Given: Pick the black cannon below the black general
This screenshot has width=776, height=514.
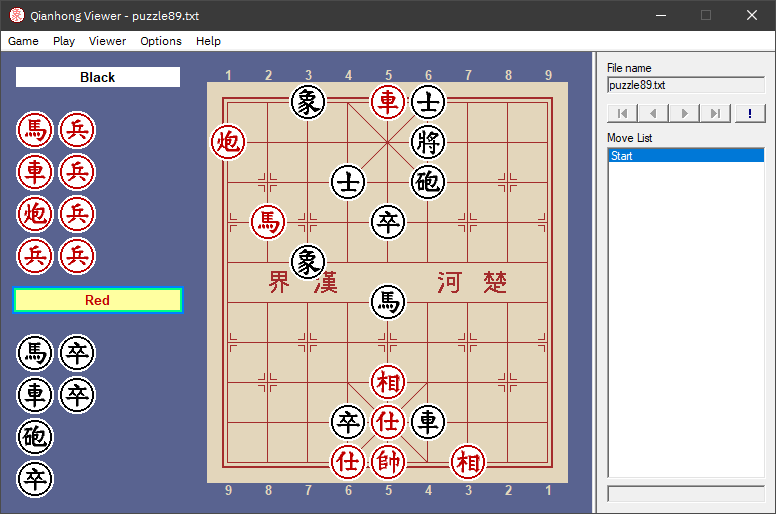Looking at the screenshot, I should click(428, 182).
